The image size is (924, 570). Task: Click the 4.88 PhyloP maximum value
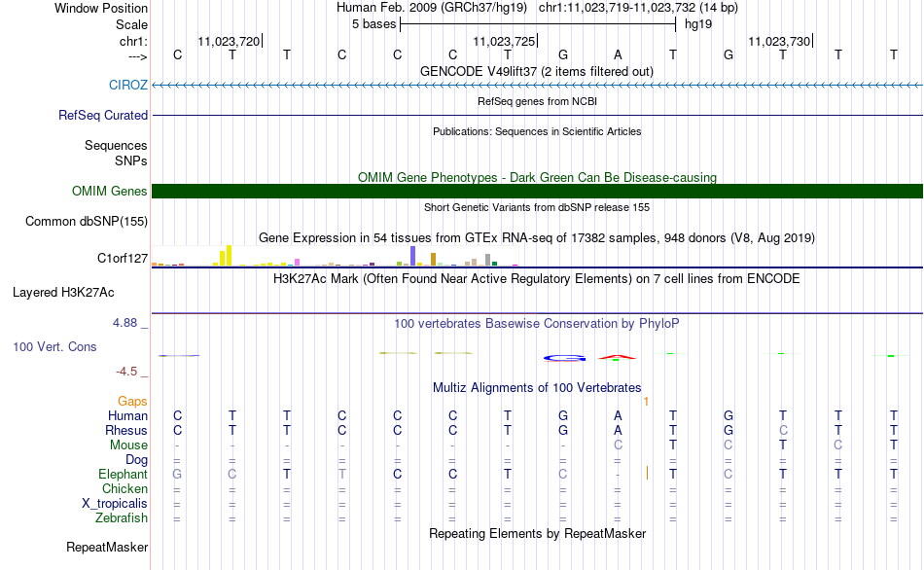tap(124, 323)
